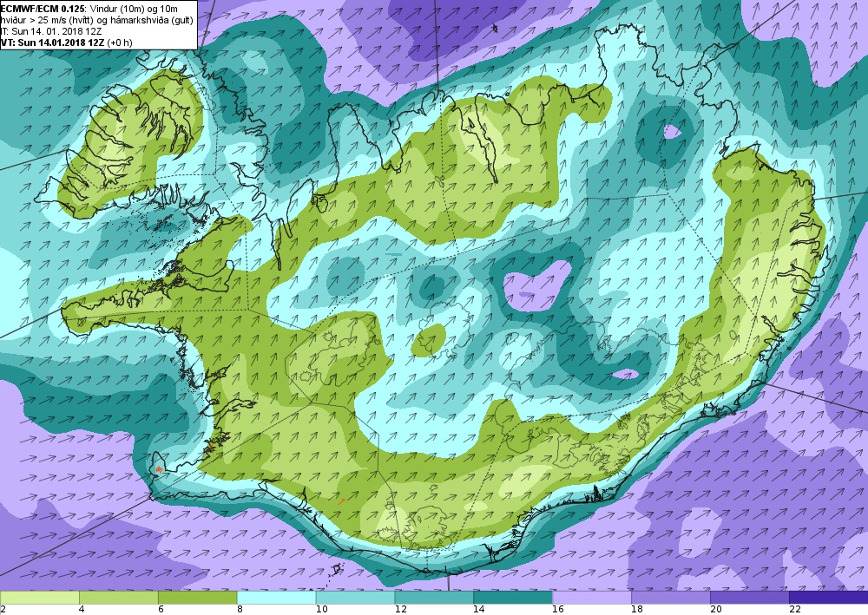Screen dimensions: 868x615
Task: Click the 'hviður > 25 m/s (hvítt)' description line
Action: point(97,20)
